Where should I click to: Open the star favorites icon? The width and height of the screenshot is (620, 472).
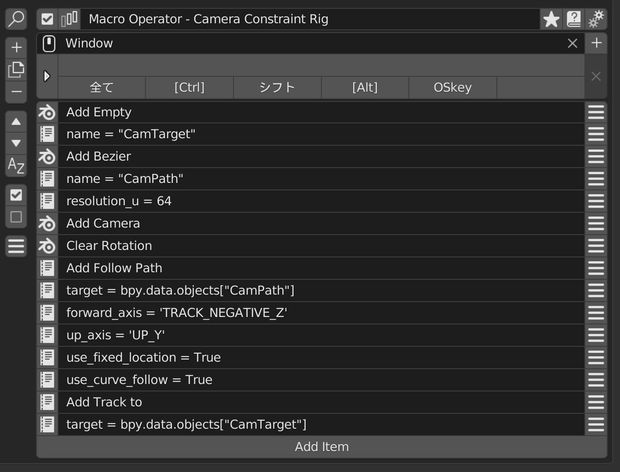(551, 19)
